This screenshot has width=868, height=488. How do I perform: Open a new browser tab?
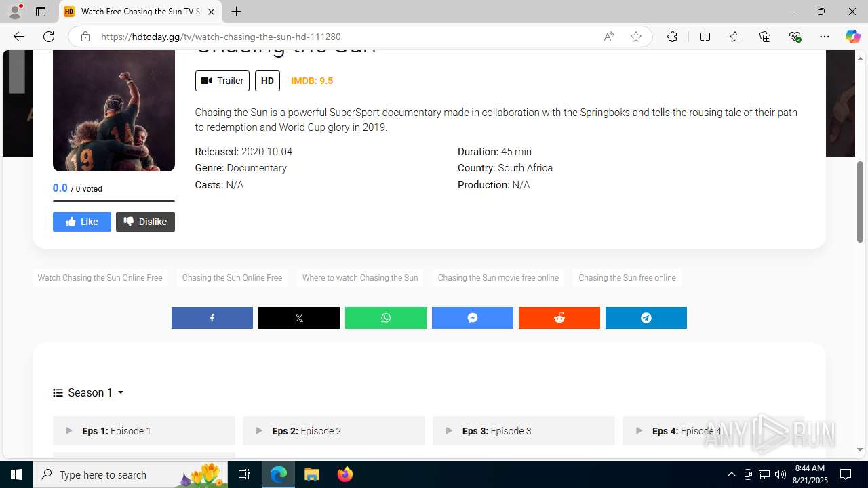236,12
